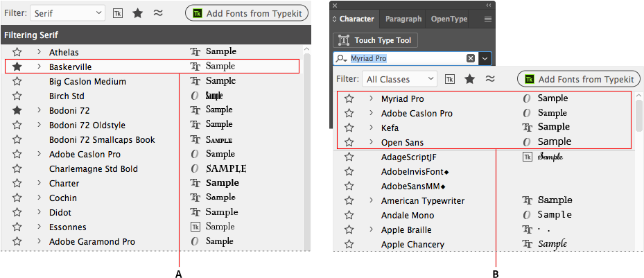Cycle Character panel display options arrows
This screenshot has width=644, height=278.
click(334, 19)
